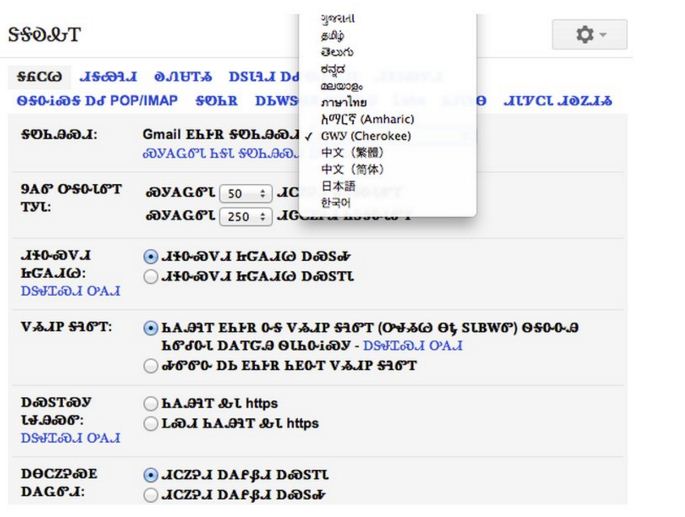This screenshot has height=517, width=685.
Task: Open the gear settings menu button
Action: pos(589,34)
